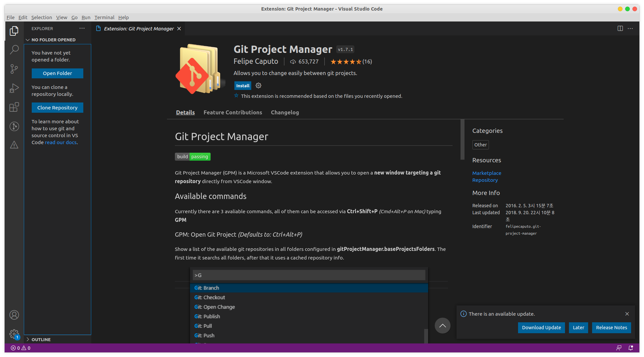Close the update notification

(x=627, y=314)
